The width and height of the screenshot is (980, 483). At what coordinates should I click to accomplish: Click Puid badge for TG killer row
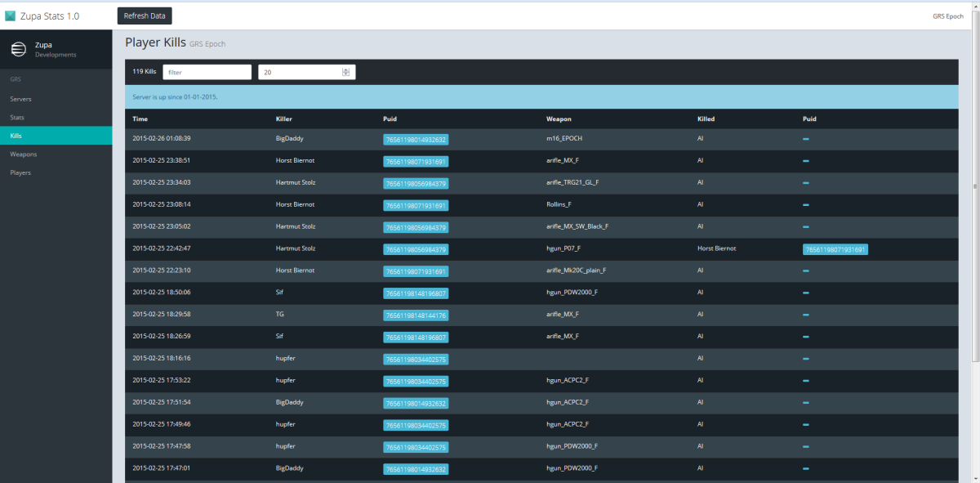tap(416, 315)
